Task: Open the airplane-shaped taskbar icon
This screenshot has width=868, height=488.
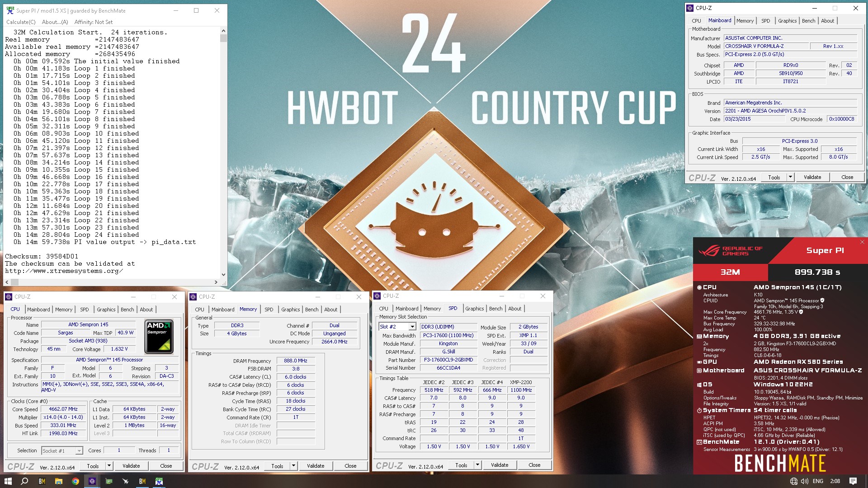Action: coord(126,481)
